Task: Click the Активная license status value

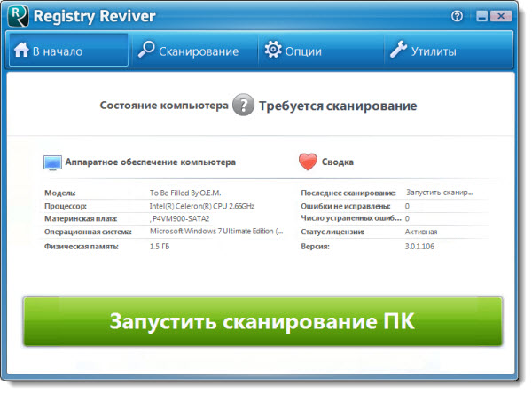Action: click(x=421, y=232)
